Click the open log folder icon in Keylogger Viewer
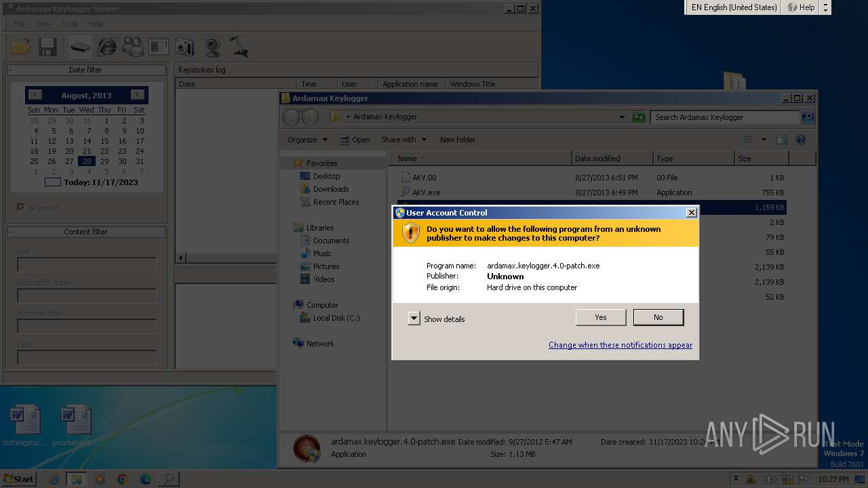The image size is (868, 488). pyautogui.click(x=22, y=47)
